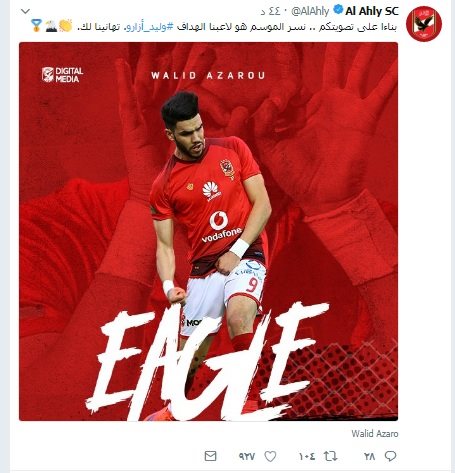This screenshot has width=455, height=473.
Task: Click the reply speech bubble icon
Action: 390,456
